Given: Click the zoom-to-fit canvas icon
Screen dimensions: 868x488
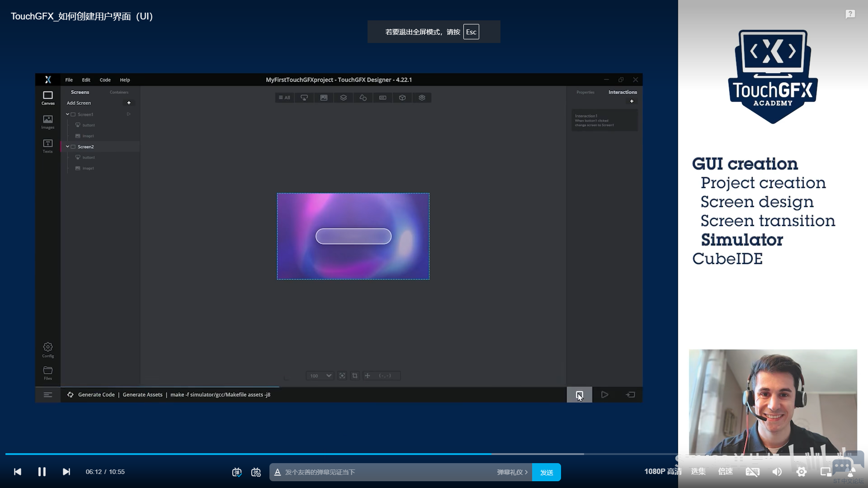Looking at the screenshot, I should pos(342,375).
